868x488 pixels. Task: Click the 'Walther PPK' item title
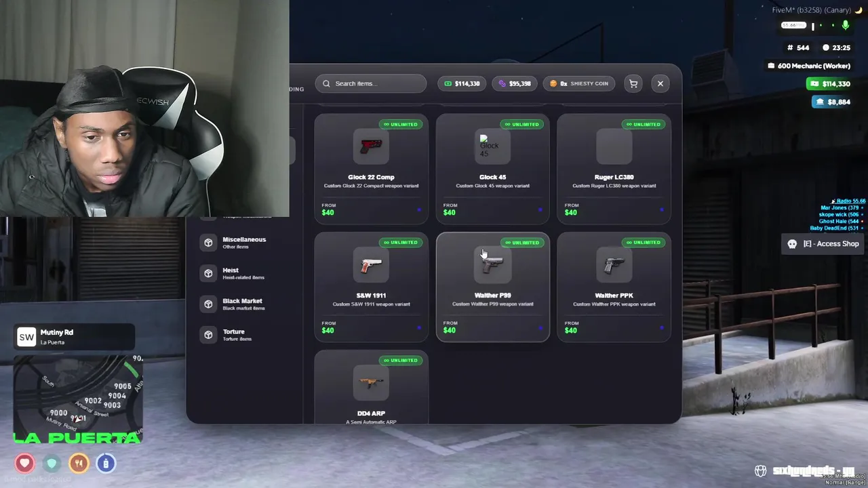coord(614,296)
